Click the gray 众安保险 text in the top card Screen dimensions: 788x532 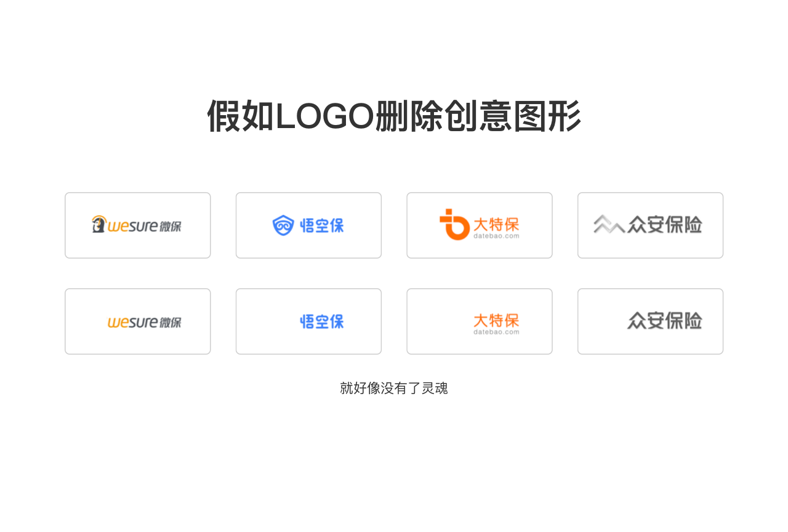pyautogui.click(x=665, y=224)
